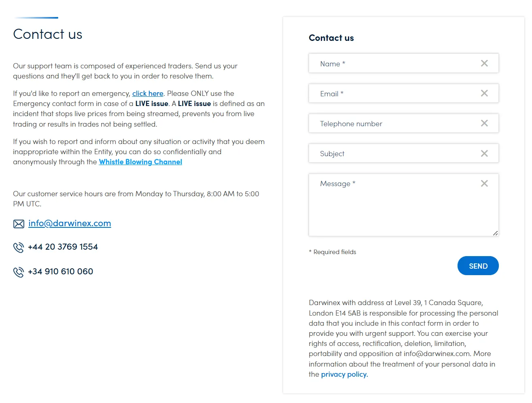Open the Whistle Blowing Channel link
The width and height of the screenshot is (532, 403).
pyautogui.click(x=140, y=162)
